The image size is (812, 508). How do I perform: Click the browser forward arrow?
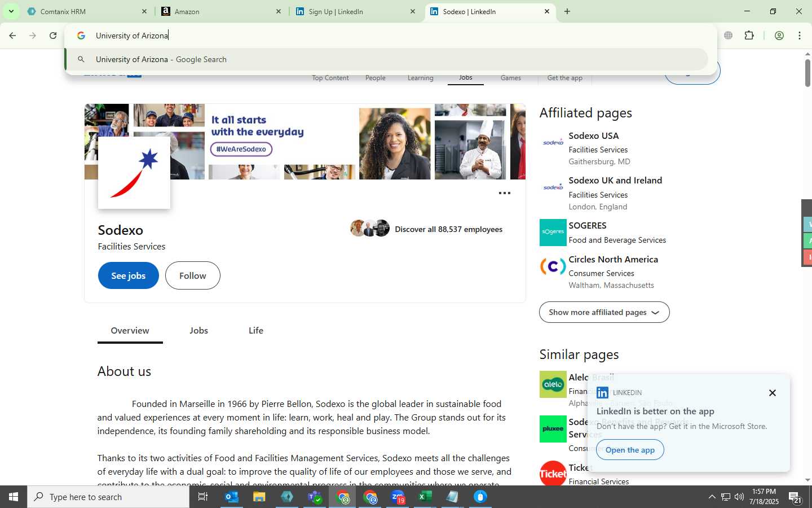[x=33, y=36]
